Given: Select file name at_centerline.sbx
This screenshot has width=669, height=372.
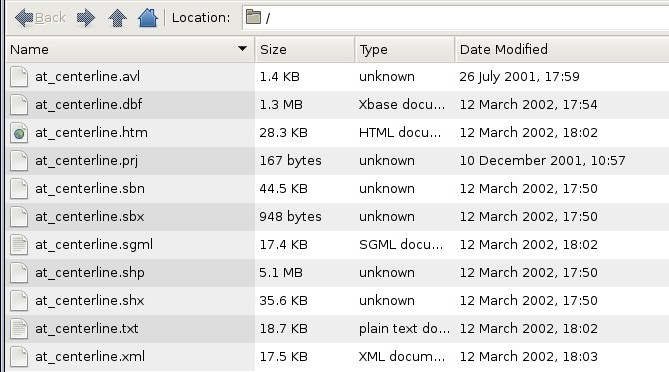Looking at the screenshot, I should (x=90, y=217).
